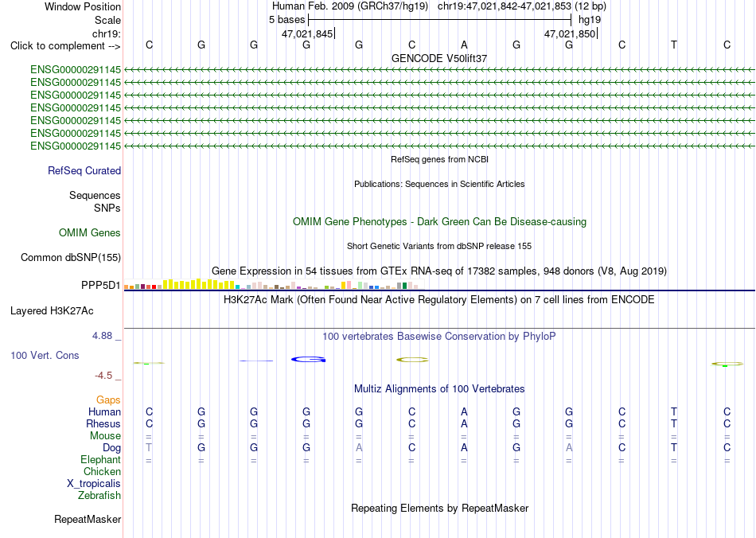The height and width of the screenshot is (538, 756).
Task: Click the OMIM Genes track label
Action: [90, 233]
